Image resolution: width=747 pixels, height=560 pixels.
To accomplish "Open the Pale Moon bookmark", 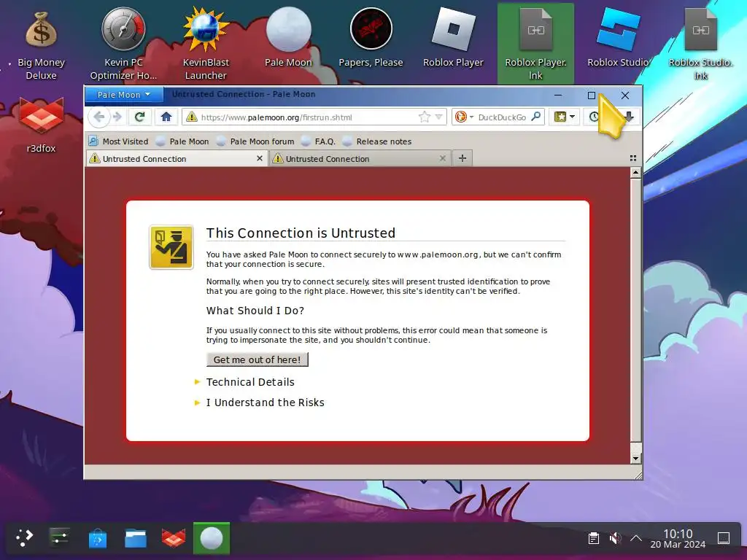I will [x=182, y=141].
